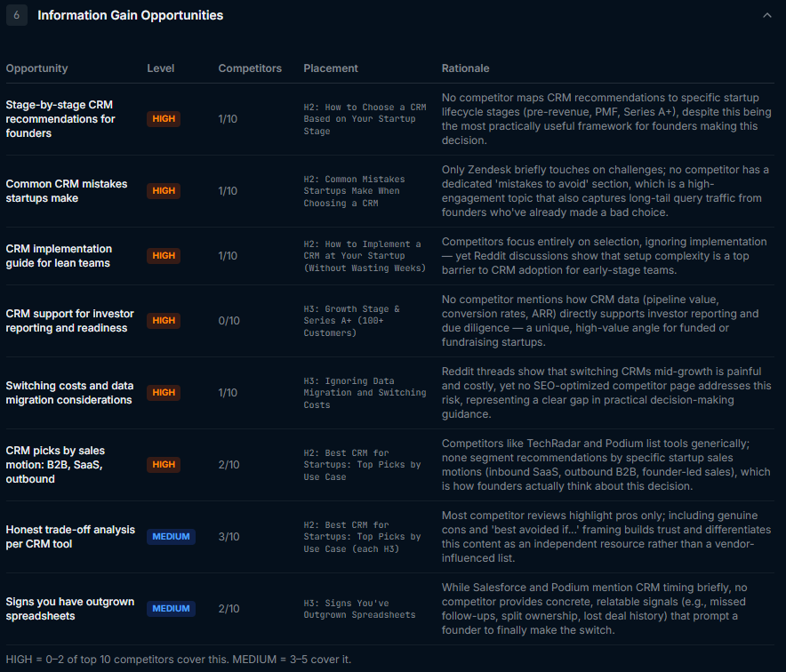Click placement 'H2: Common Mistakes Startups Make'
The width and height of the screenshot is (786, 672).
(x=354, y=191)
